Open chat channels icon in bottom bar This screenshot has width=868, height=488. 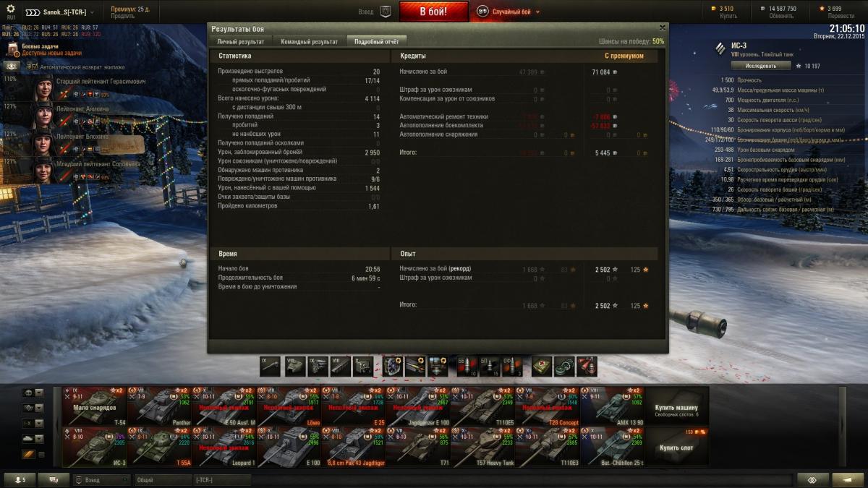pos(53,479)
